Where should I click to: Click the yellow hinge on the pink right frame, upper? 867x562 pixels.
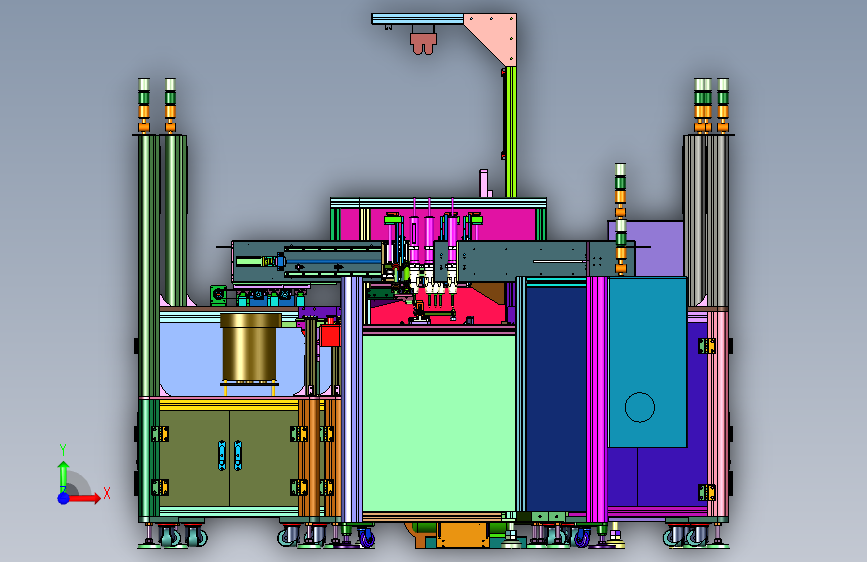pos(707,346)
